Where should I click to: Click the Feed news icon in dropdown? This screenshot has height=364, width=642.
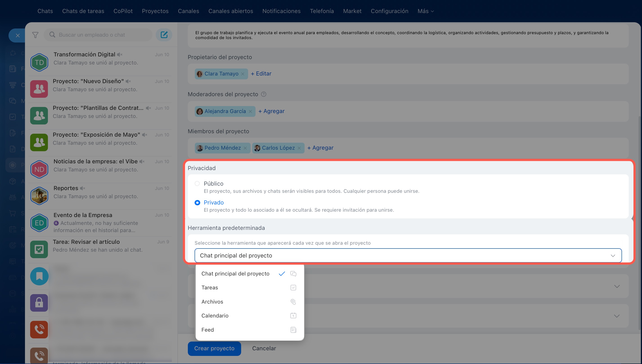coord(293,330)
